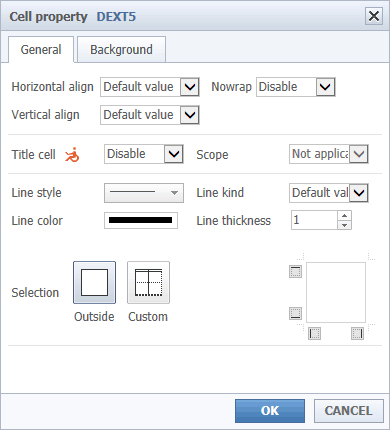Screen dimensions: 390x430
Task: Click the border preview box
Action: pyautogui.click(x=336, y=292)
